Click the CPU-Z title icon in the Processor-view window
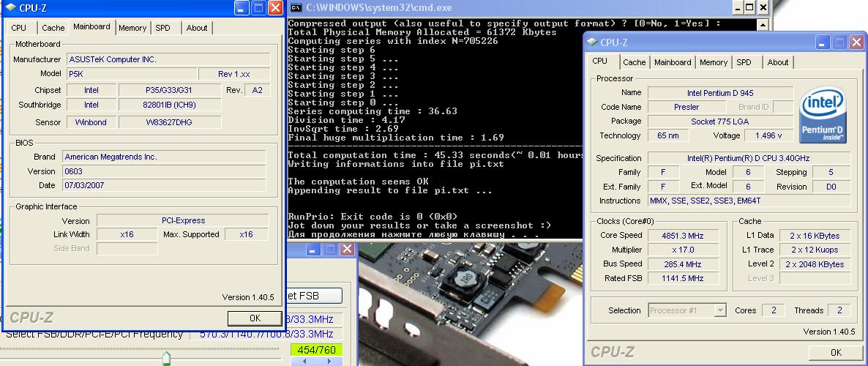 (592, 42)
